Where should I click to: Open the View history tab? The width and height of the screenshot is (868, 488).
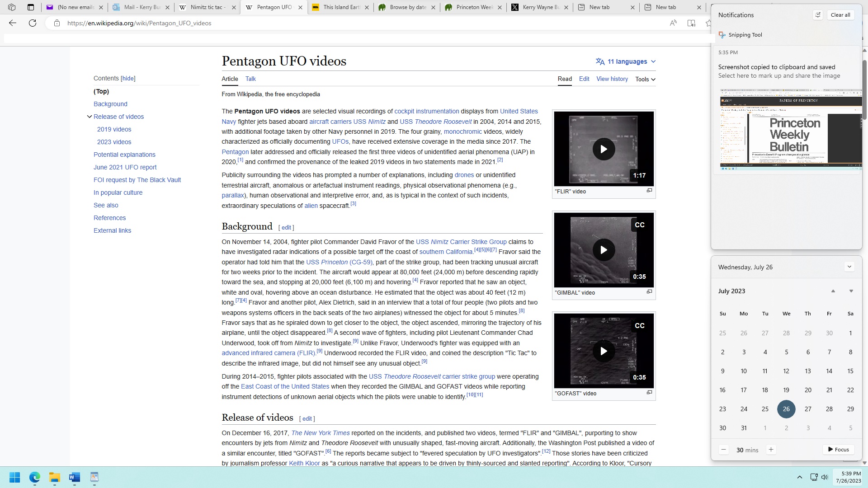click(x=612, y=79)
